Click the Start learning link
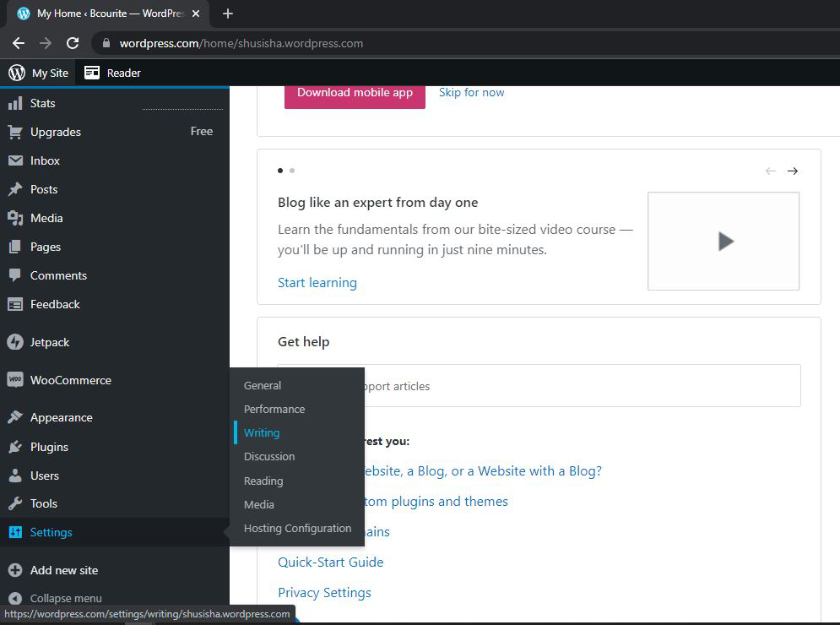 [x=317, y=282]
